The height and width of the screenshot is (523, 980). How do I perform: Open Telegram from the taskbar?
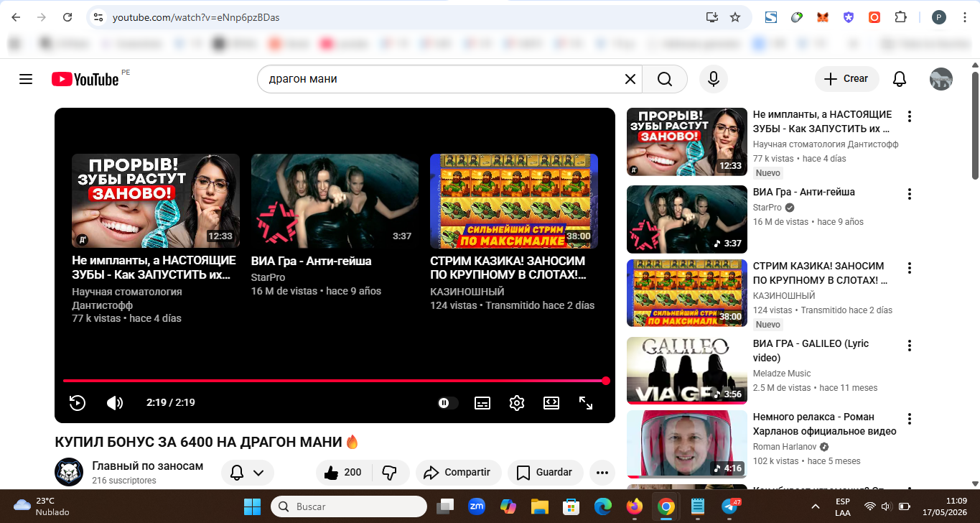(x=730, y=506)
